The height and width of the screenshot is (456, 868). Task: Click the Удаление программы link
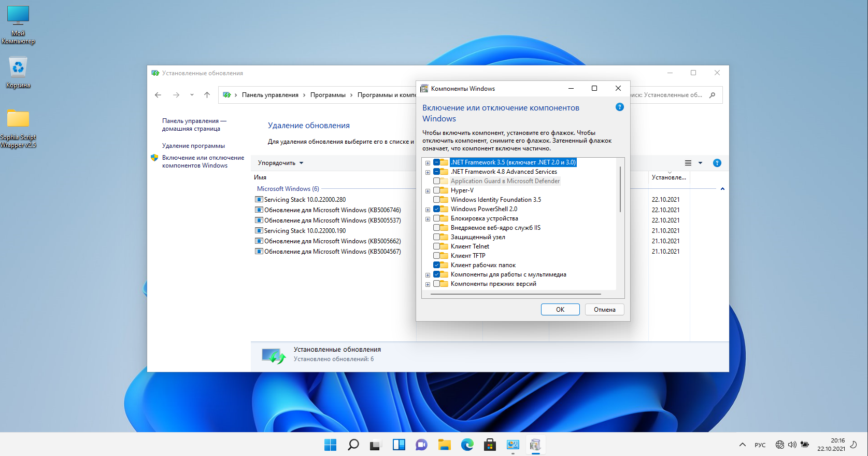pos(193,146)
